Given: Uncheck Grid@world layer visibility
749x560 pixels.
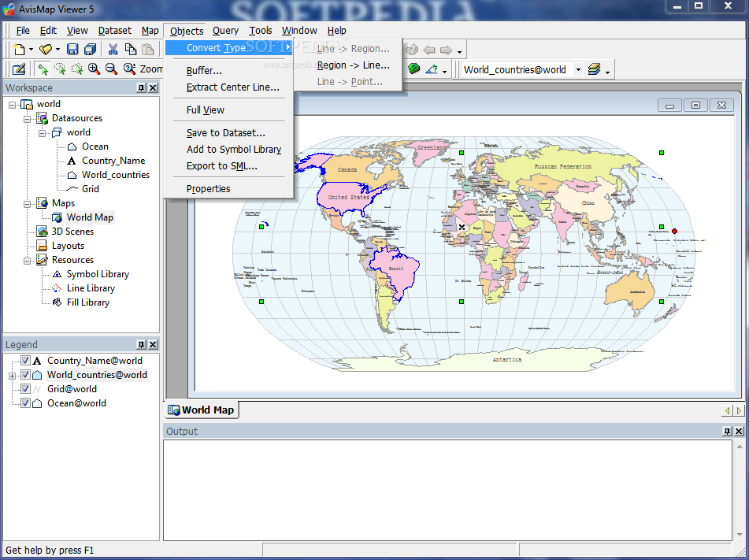Looking at the screenshot, I should [x=25, y=389].
